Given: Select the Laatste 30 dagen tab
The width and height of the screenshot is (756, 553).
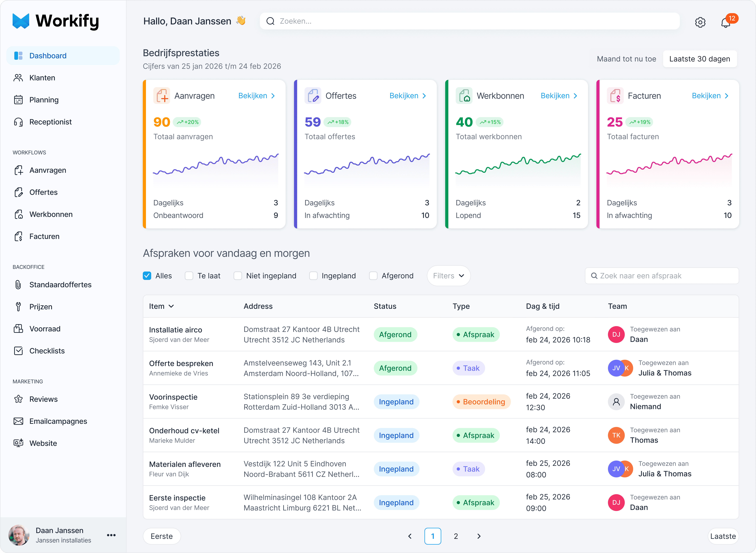Looking at the screenshot, I should [700, 59].
